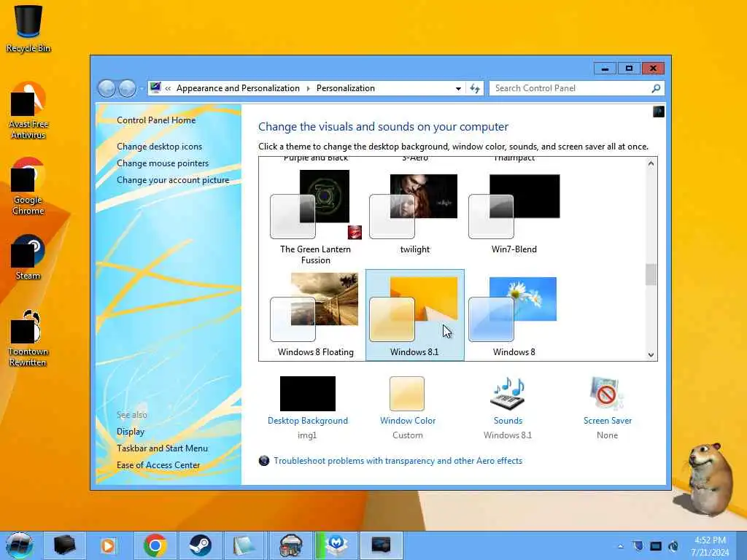The height and width of the screenshot is (560, 747).
Task: Open the recent pages dropdown arrow
Action: tap(142, 88)
